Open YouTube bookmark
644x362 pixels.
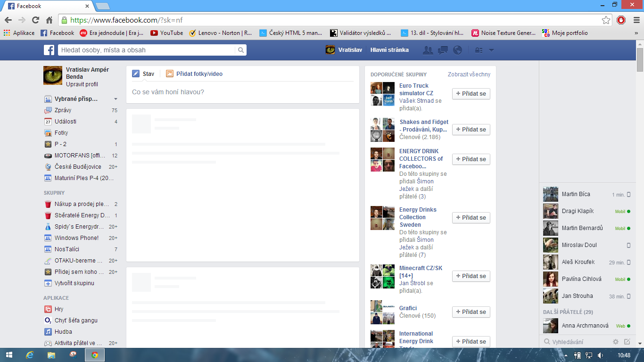(x=167, y=33)
